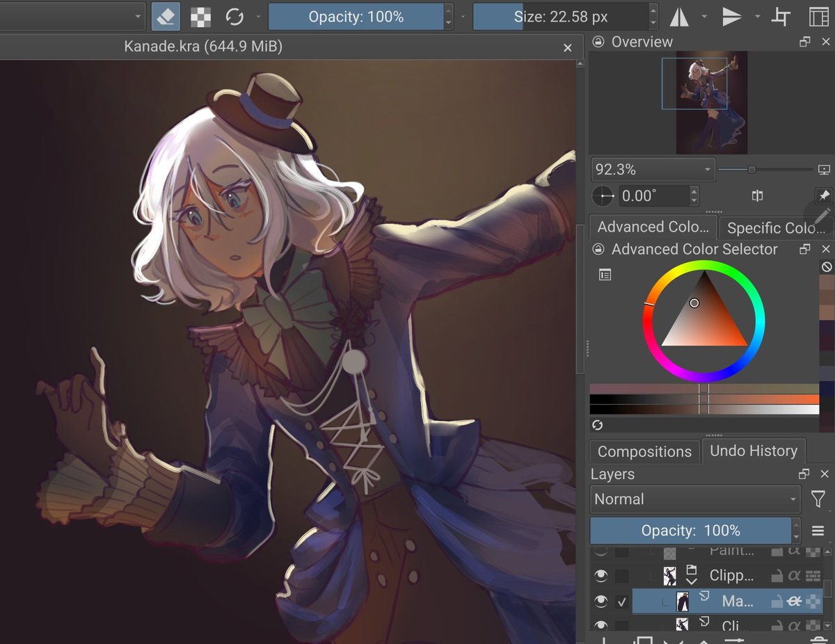Hide the Clipp... group layer
Image resolution: width=835 pixels, height=644 pixels.
pos(601,576)
